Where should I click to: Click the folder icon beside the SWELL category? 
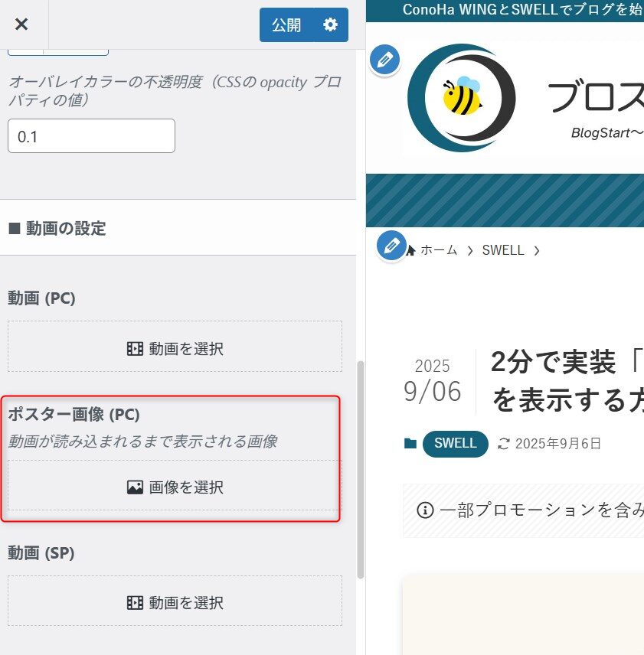(410, 444)
